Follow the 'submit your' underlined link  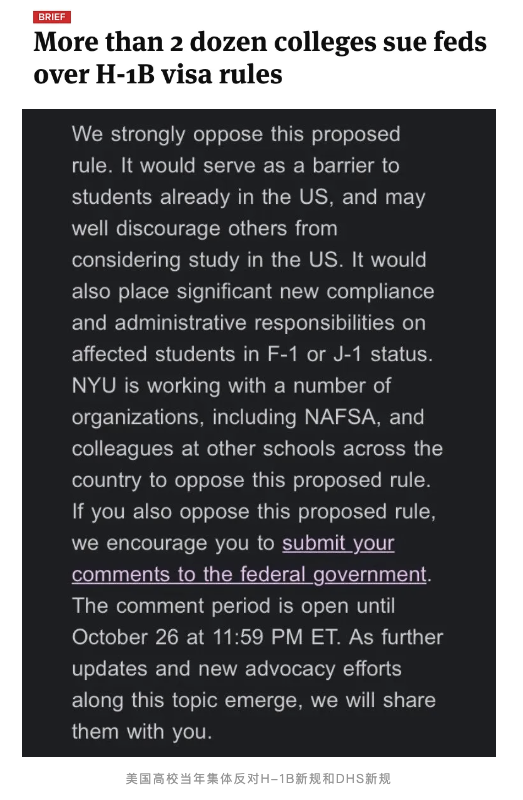tap(338, 543)
